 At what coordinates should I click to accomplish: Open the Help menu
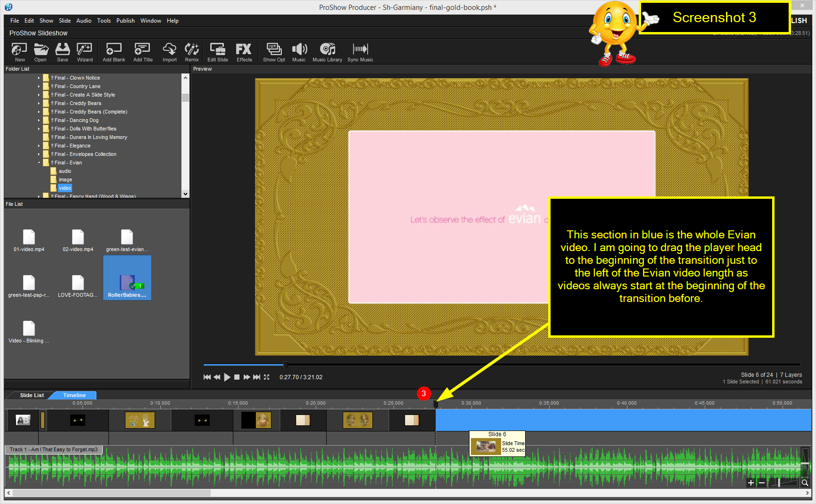pyautogui.click(x=173, y=21)
